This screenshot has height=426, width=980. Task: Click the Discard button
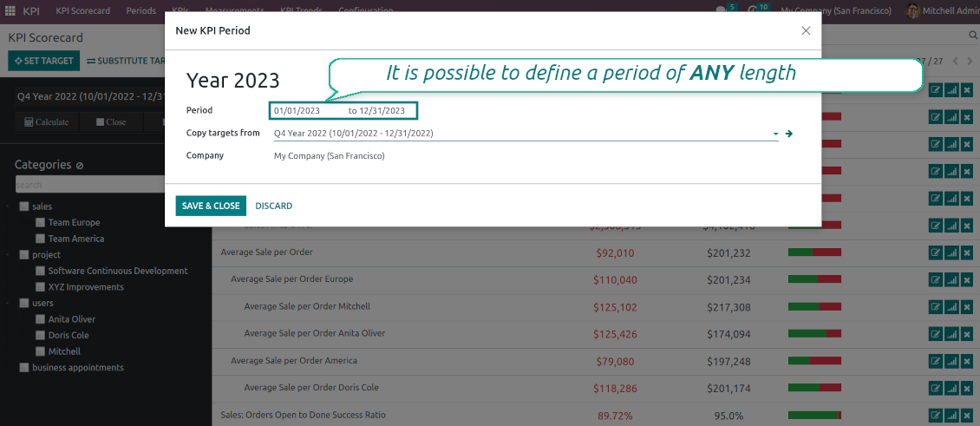pyautogui.click(x=273, y=206)
